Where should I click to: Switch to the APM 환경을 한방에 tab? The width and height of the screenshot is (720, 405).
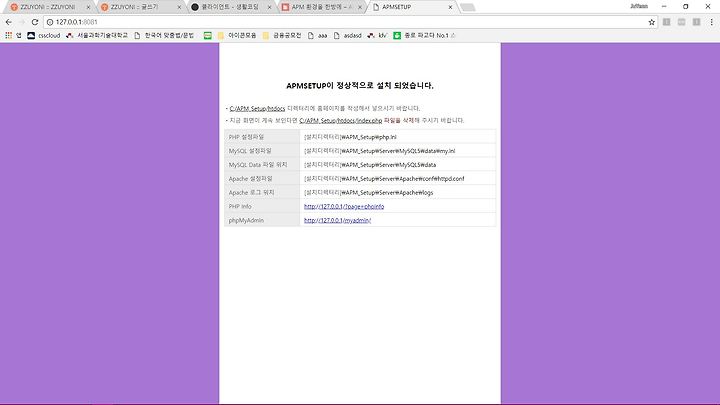point(319,7)
